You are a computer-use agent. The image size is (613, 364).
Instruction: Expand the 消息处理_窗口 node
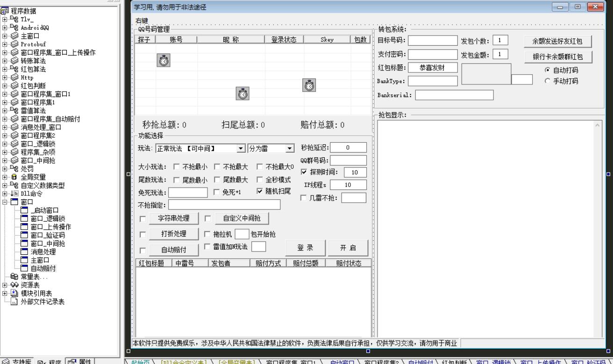(x=5, y=127)
